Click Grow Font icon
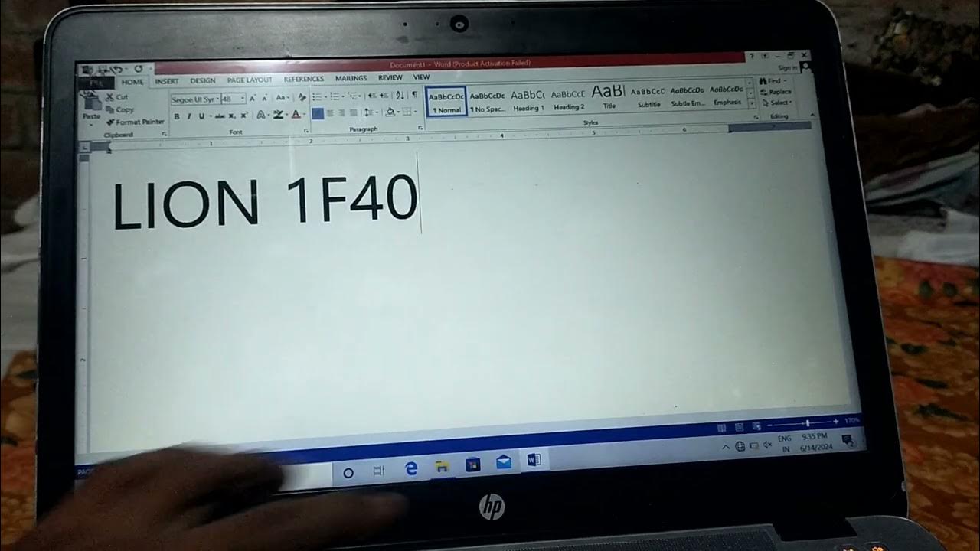Viewport: 980px width, 551px height. (x=252, y=98)
